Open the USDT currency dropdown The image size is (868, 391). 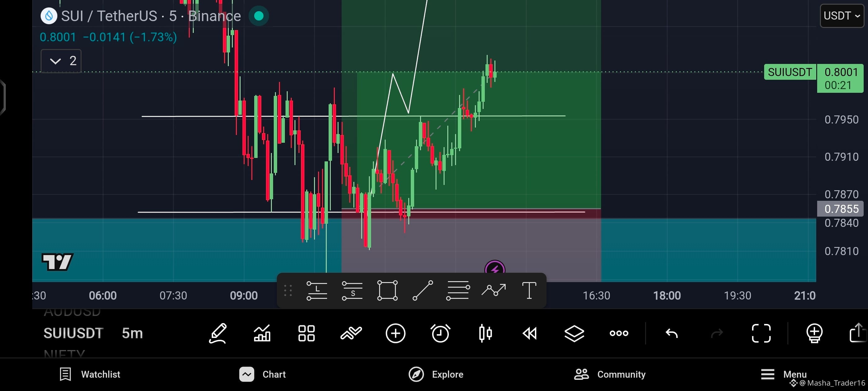point(842,16)
